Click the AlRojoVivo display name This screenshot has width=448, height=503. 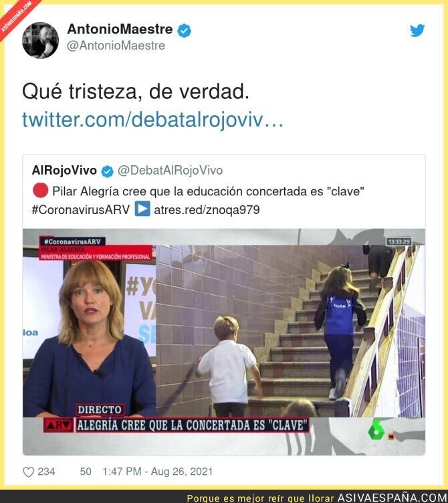(x=64, y=171)
